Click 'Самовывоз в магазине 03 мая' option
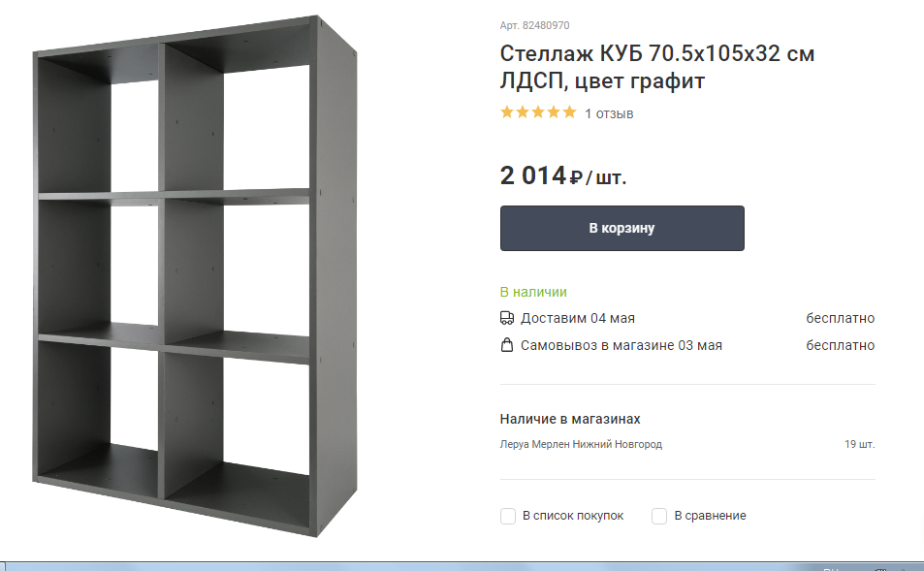Image resolution: width=924 pixels, height=571 pixels. 621,345
